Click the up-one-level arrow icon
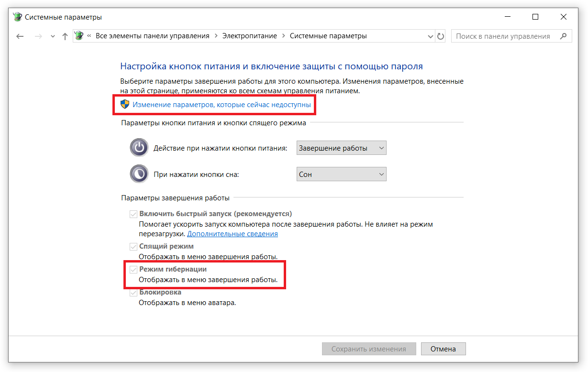 coord(65,36)
